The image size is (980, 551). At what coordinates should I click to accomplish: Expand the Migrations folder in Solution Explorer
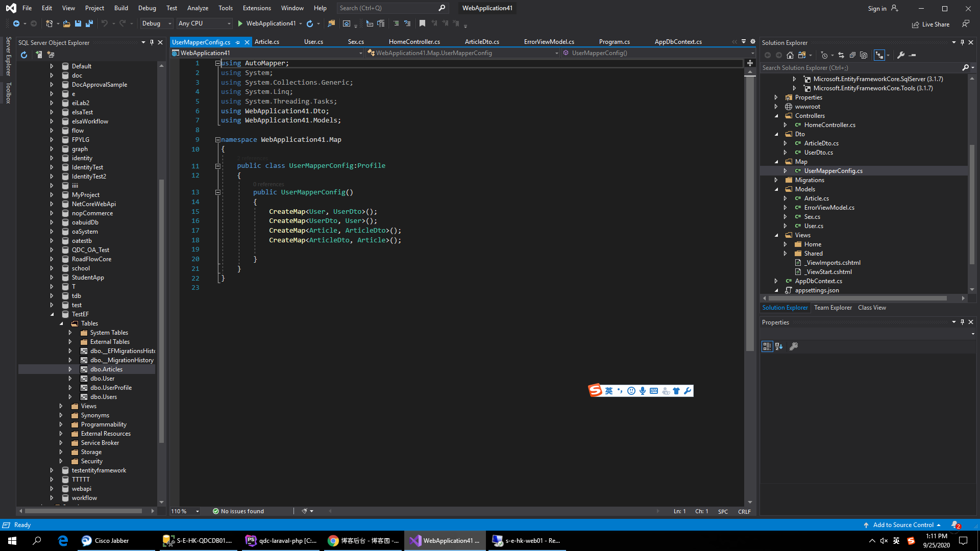click(x=776, y=180)
